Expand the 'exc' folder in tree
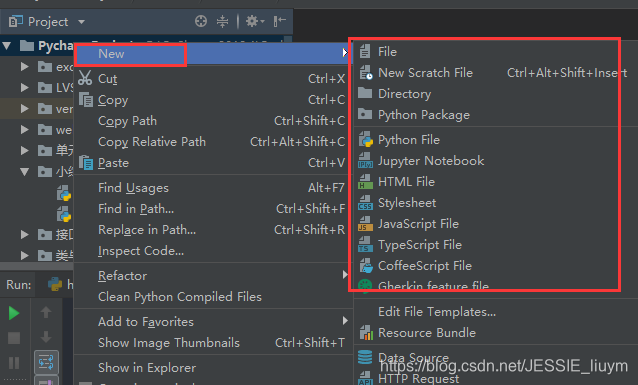Viewport: 638px width, 385px height. coord(24,66)
